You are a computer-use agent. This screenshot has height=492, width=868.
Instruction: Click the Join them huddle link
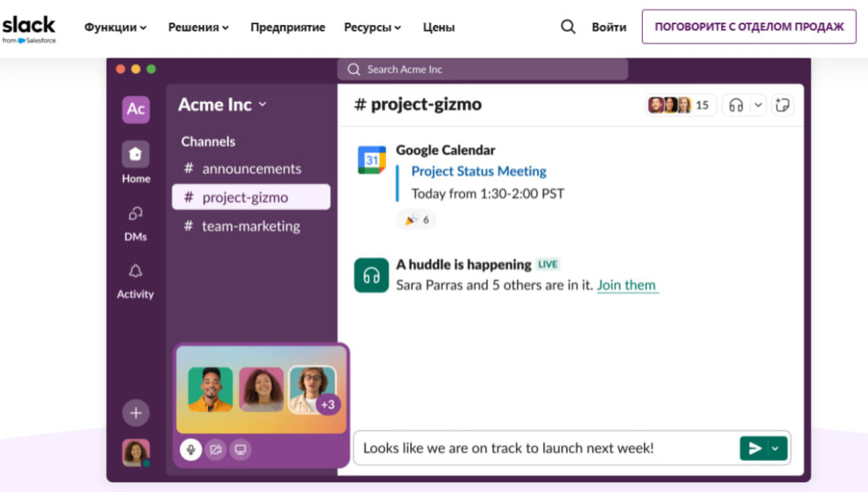[x=626, y=285]
